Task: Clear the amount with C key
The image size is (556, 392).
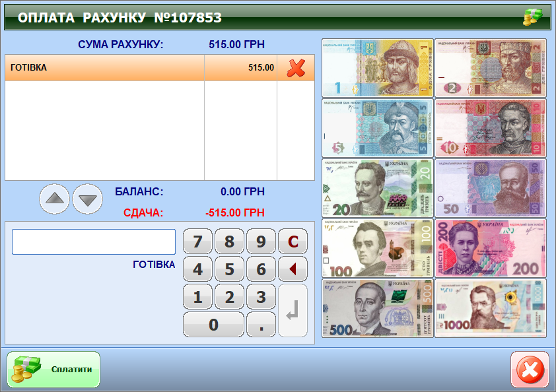Action: pyautogui.click(x=293, y=242)
